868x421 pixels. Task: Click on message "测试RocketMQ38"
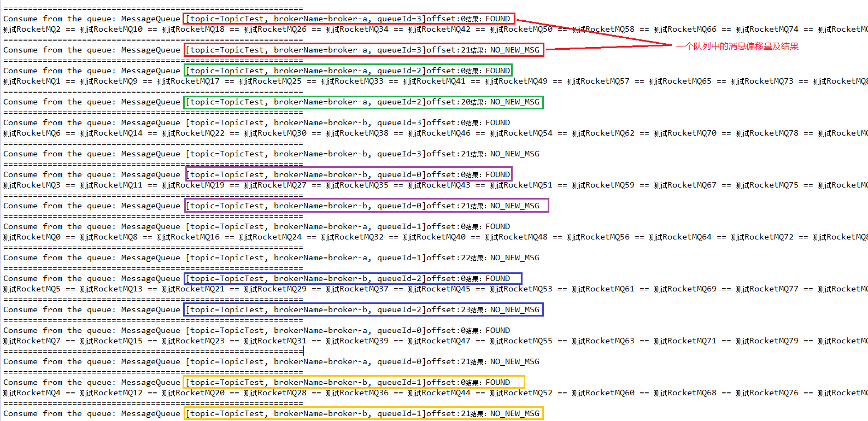click(x=357, y=133)
